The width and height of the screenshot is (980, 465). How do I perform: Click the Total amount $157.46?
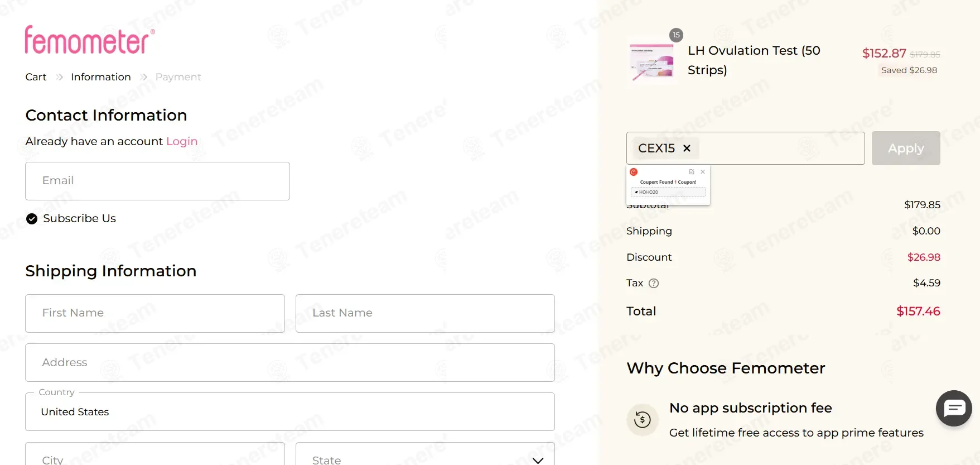point(918,311)
